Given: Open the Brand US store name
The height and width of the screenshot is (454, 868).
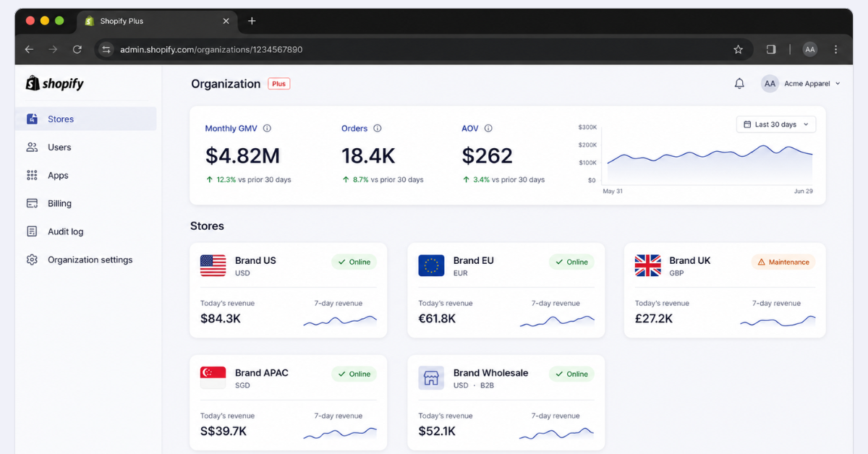Looking at the screenshot, I should [x=255, y=260].
